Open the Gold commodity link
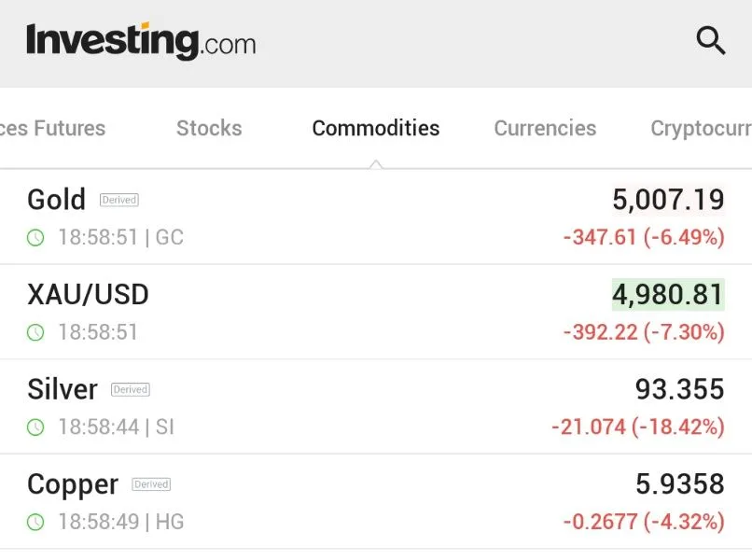 click(x=57, y=200)
